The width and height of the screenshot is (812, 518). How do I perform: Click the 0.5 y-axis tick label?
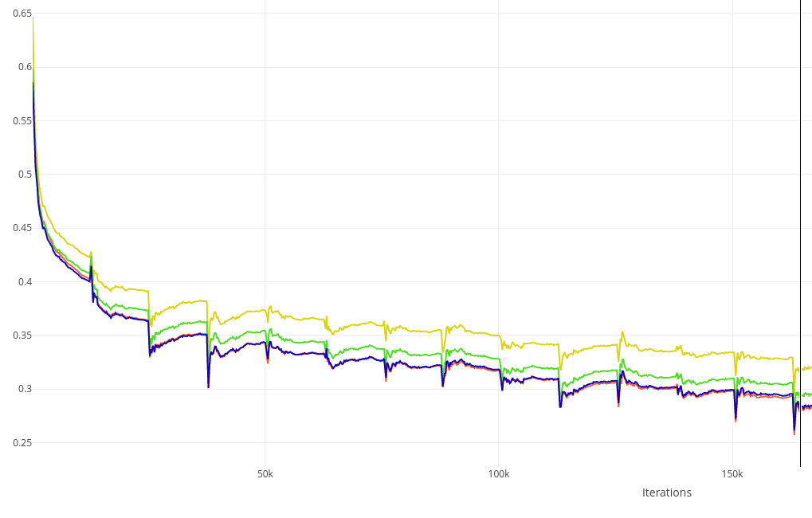tap(25, 175)
